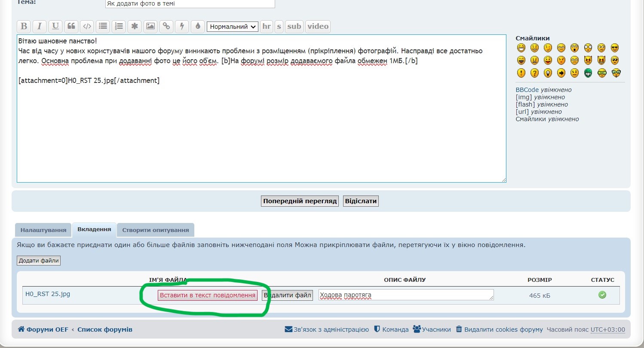Insert an unordered bullet list
This screenshot has height=348, width=644.
(x=102, y=26)
